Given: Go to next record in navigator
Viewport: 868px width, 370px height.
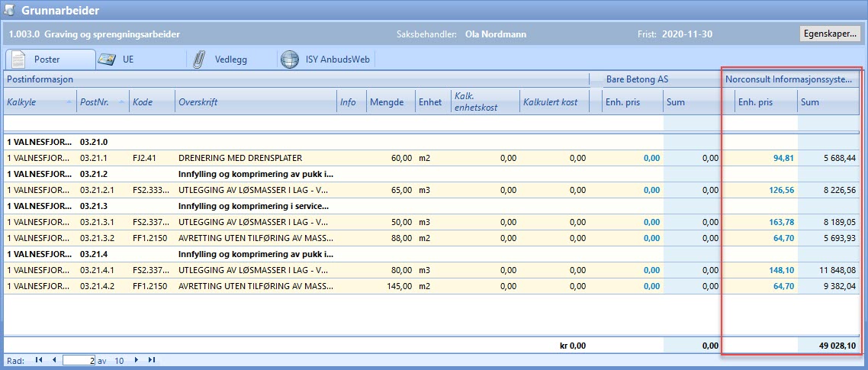Looking at the screenshot, I should pyautogui.click(x=137, y=360).
